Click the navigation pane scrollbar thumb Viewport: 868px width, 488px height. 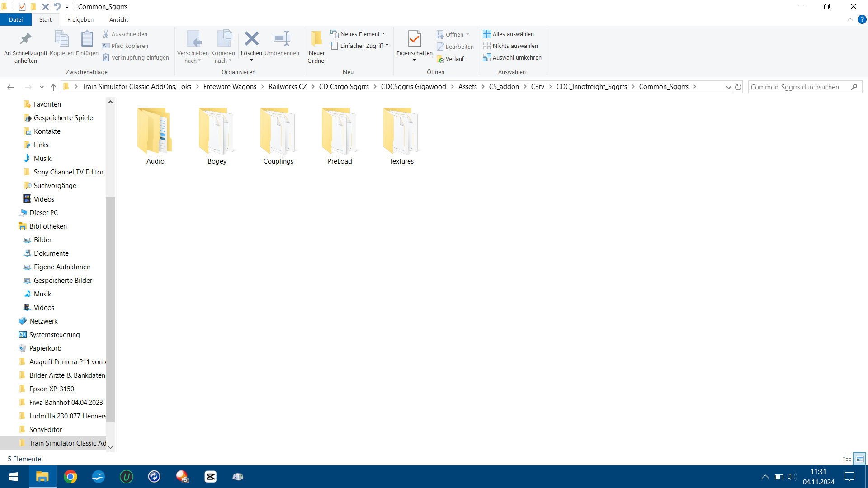[111, 310]
